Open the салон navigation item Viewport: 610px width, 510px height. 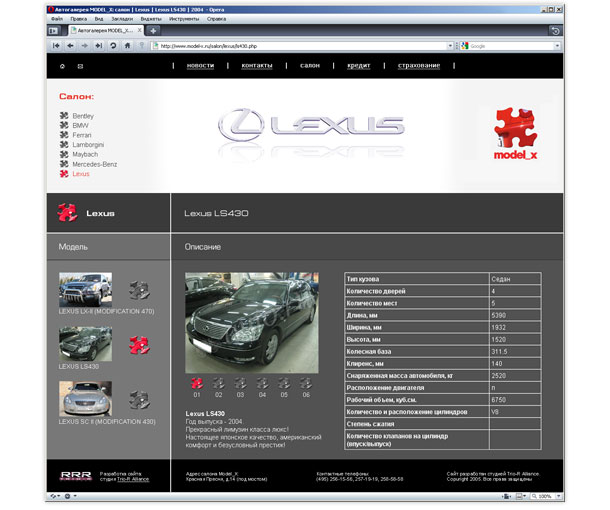coord(310,66)
